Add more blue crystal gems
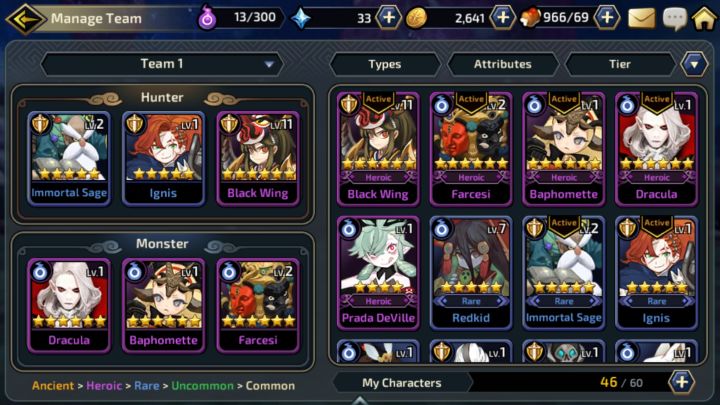The width and height of the screenshot is (720, 405). pos(388,18)
